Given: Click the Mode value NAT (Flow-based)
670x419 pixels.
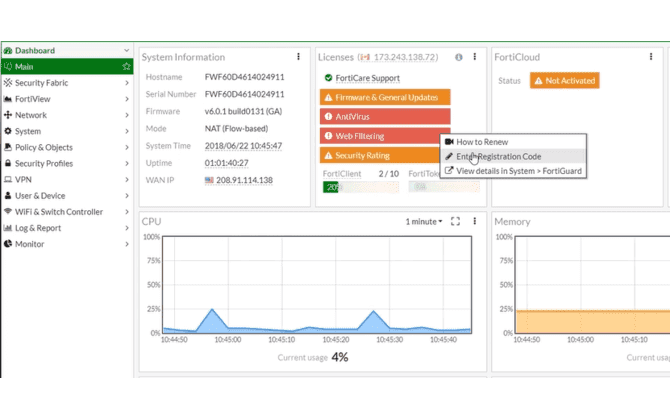Looking at the screenshot, I should [x=236, y=129].
